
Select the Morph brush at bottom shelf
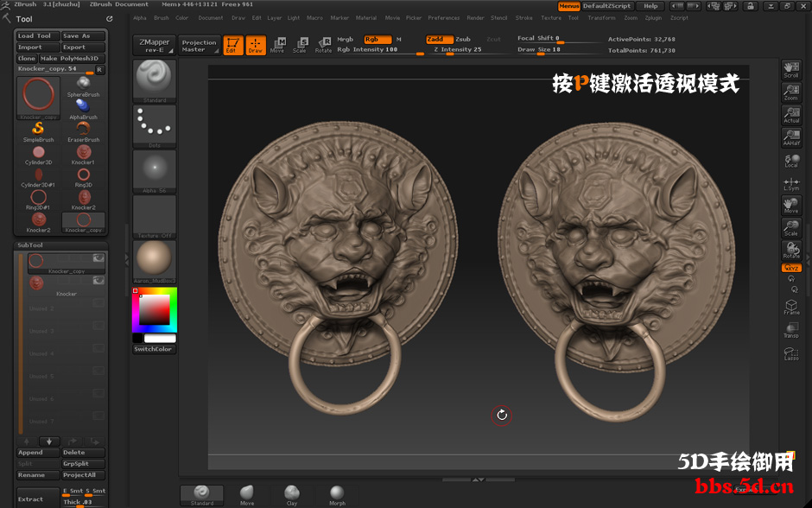337,495
